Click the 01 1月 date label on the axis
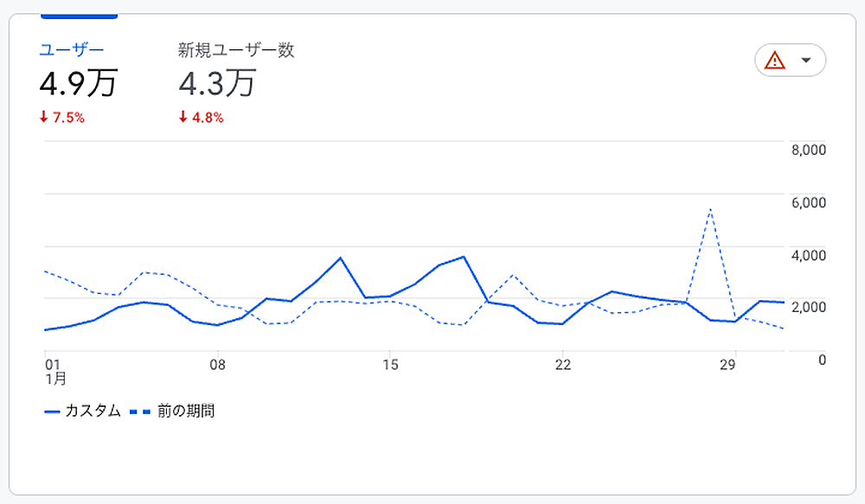The height and width of the screenshot is (504, 865). [52, 371]
